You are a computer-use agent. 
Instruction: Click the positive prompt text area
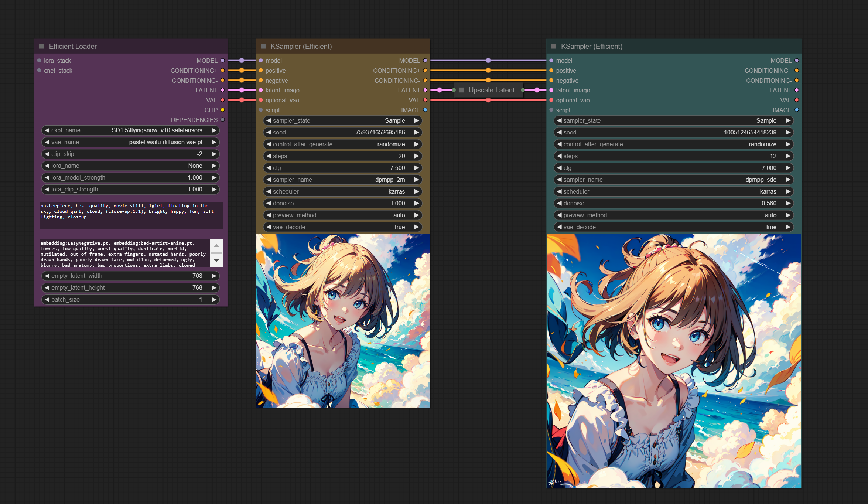pos(131,215)
